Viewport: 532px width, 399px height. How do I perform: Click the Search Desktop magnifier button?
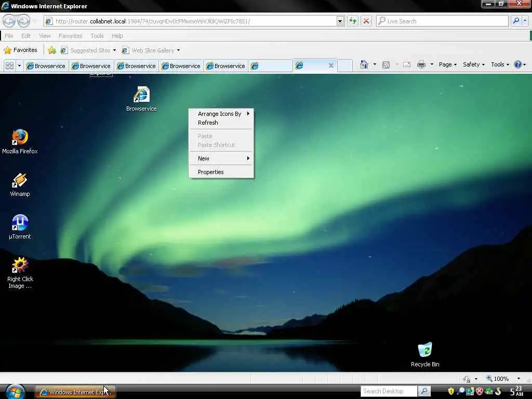click(x=424, y=391)
